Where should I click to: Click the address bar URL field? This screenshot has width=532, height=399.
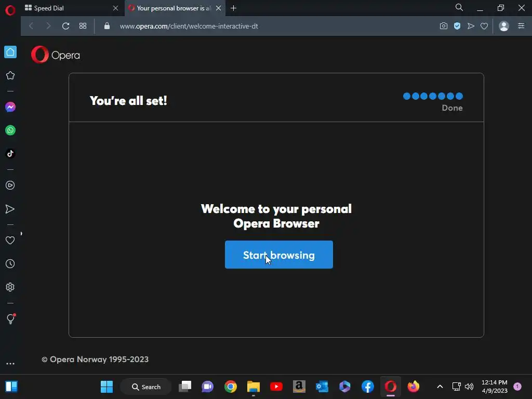click(189, 26)
